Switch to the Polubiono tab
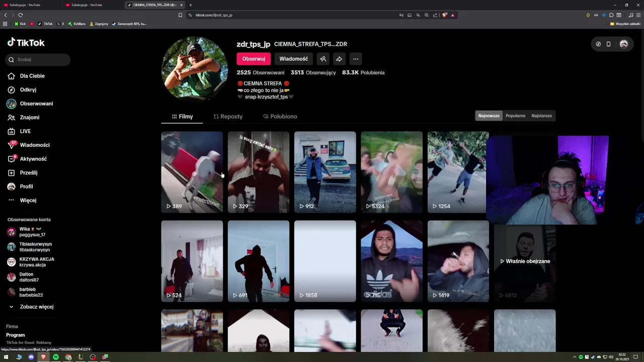Screen dimensions: 644x362 coord(280,116)
